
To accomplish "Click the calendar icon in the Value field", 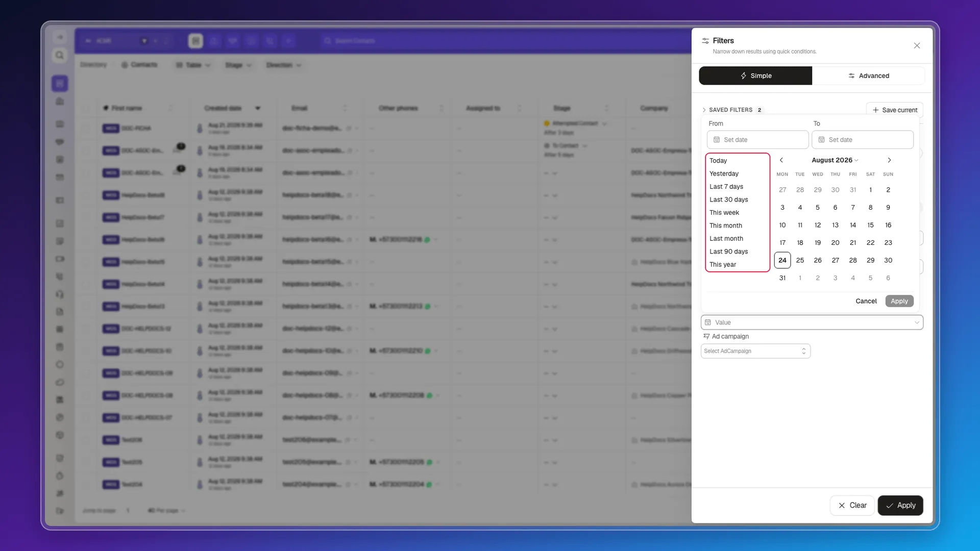I will 708,322.
